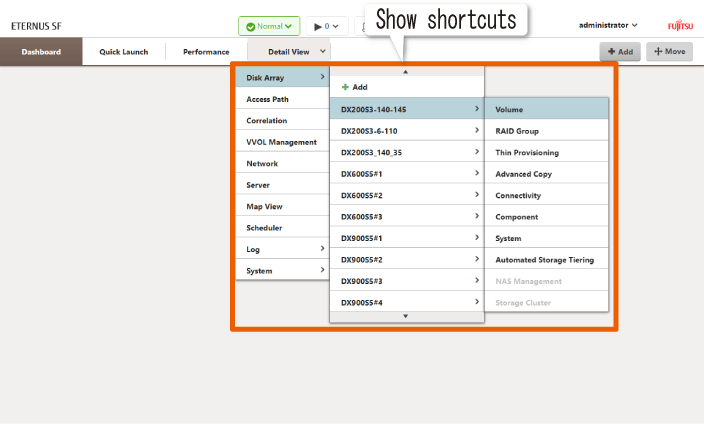
Task: Expand the System submenu in left menu
Action: coord(282,270)
